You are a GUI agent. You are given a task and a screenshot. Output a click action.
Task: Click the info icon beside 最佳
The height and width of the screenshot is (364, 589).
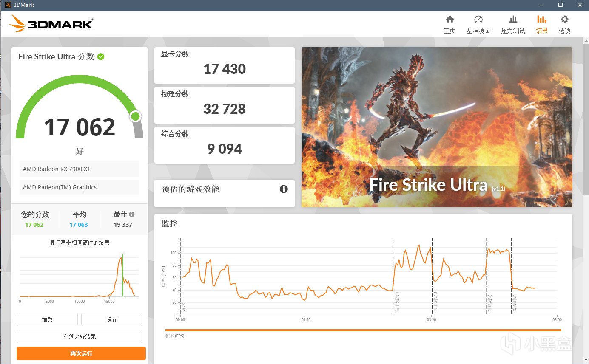pos(132,214)
